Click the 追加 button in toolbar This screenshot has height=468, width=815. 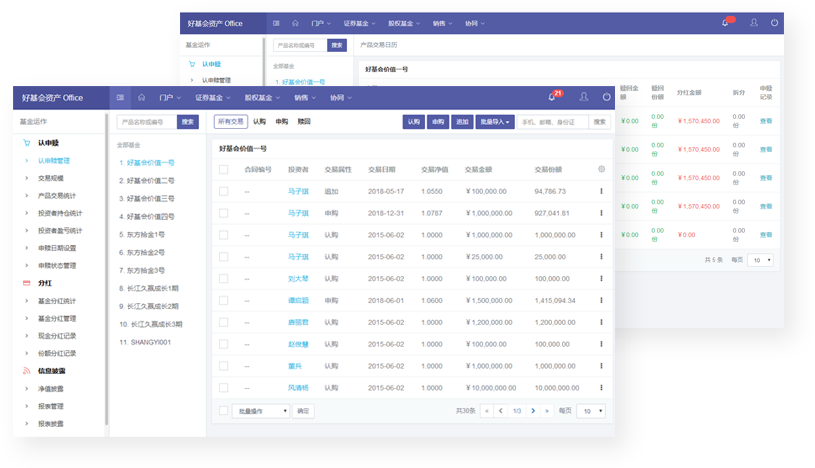[462, 122]
